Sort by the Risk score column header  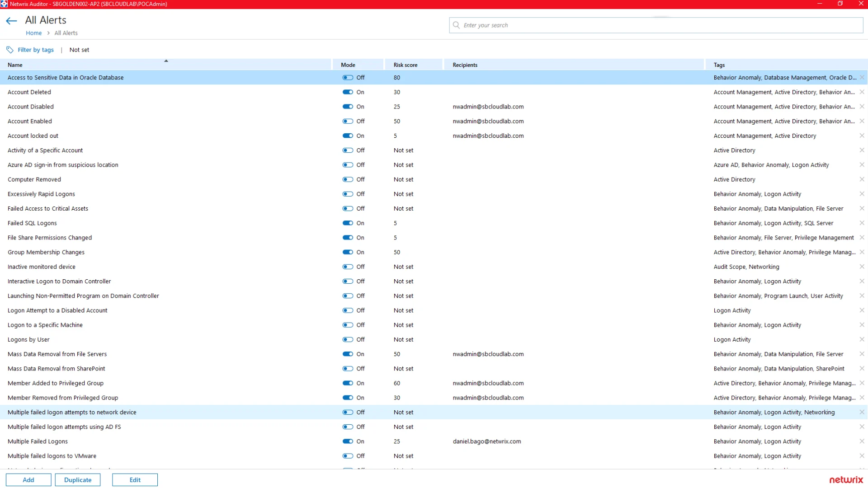tap(414, 65)
